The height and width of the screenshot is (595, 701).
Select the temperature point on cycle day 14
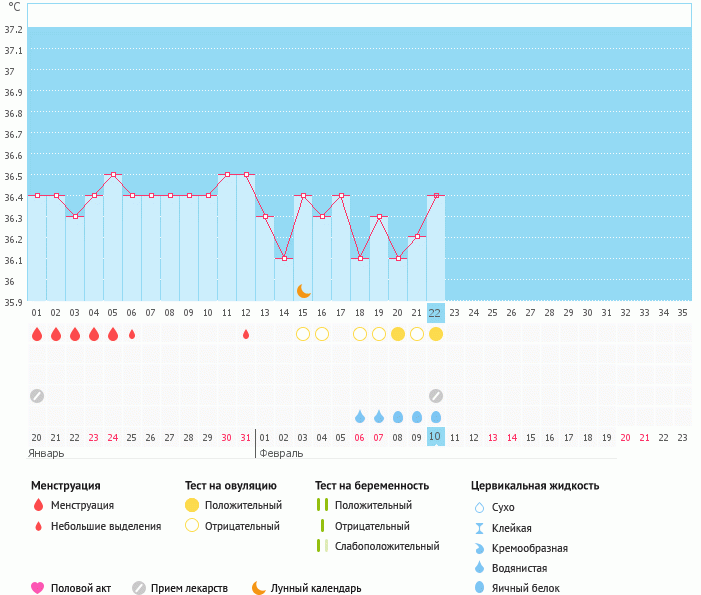click(284, 258)
